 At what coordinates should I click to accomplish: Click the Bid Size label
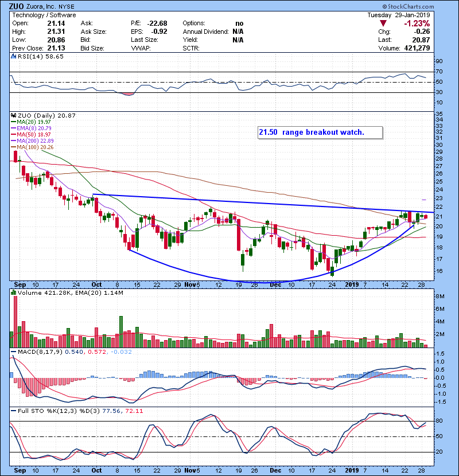pos(92,48)
